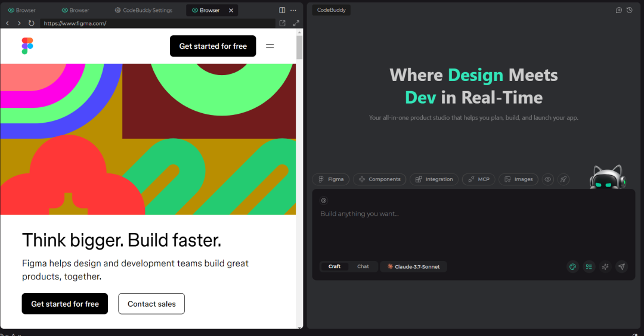
Task: Click the webpage vertical scrollbar thumb
Action: (x=299, y=47)
